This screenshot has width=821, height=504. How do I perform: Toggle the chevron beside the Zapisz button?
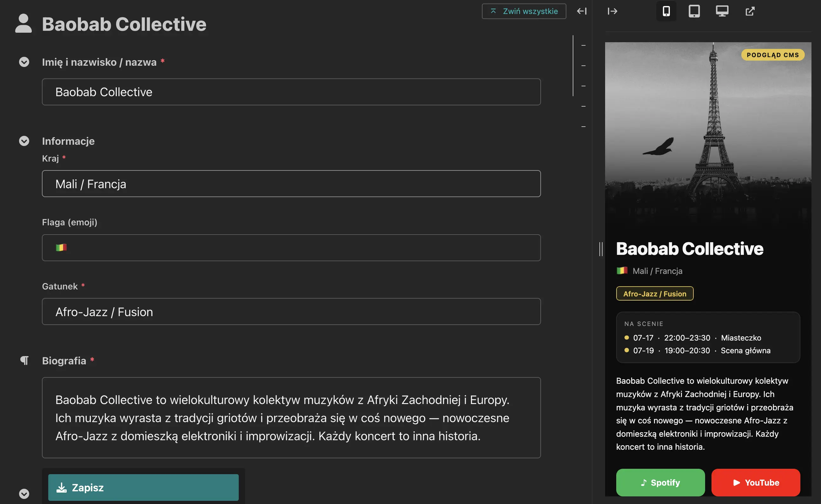pyautogui.click(x=24, y=494)
